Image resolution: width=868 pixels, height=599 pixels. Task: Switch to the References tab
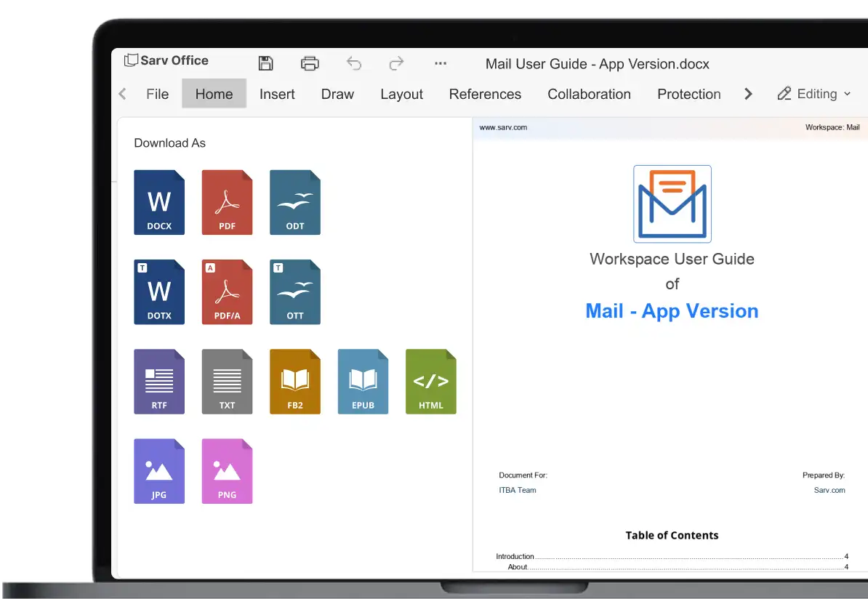pyautogui.click(x=485, y=94)
